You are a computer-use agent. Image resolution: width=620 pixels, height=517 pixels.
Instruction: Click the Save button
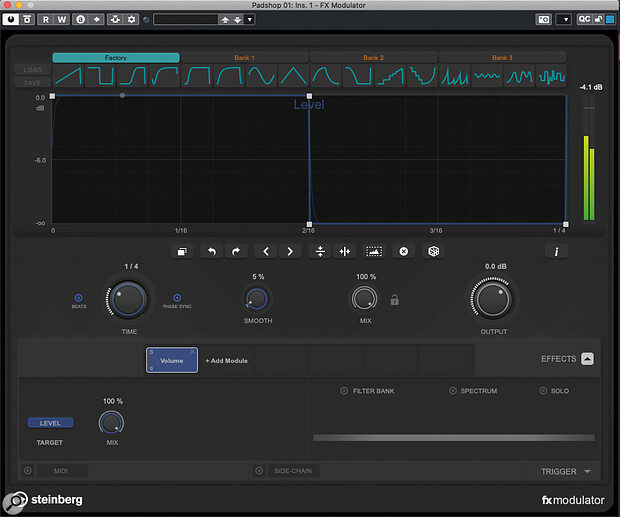coord(33,82)
